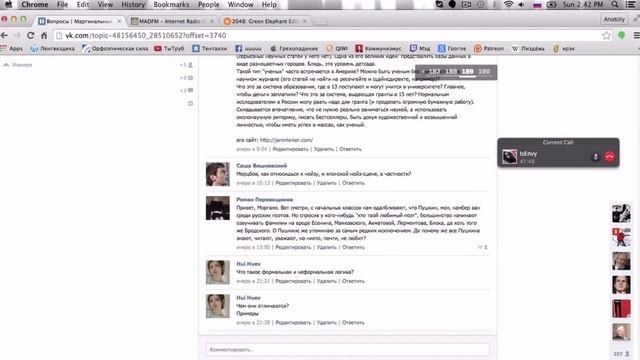Open the History menu
The height and width of the screenshot is (360, 640).
(133, 4)
